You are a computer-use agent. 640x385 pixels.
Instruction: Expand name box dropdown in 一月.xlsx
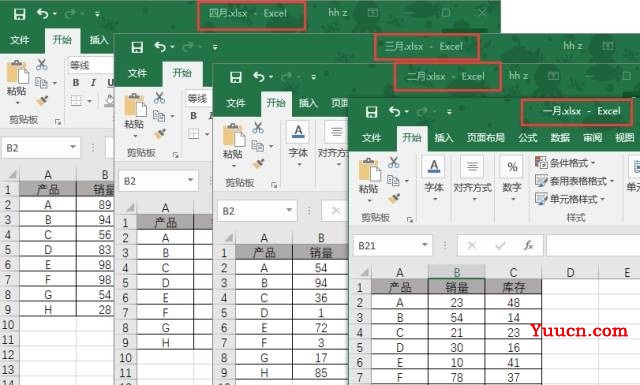pos(425,245)
